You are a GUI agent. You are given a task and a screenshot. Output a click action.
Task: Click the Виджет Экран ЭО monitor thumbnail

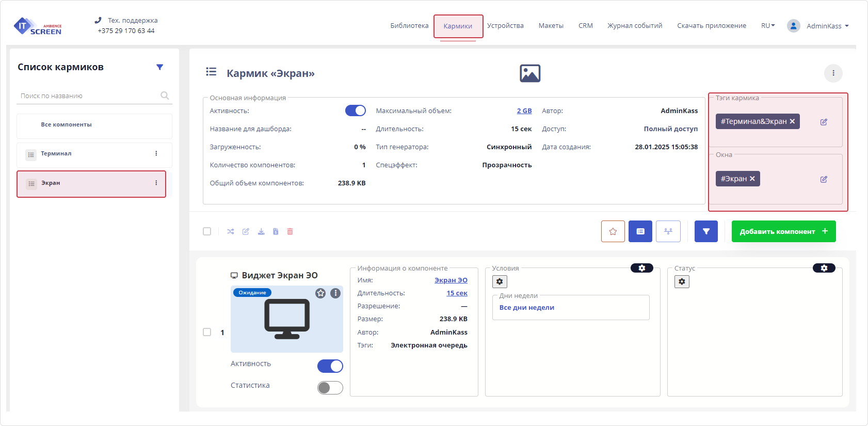287,319
